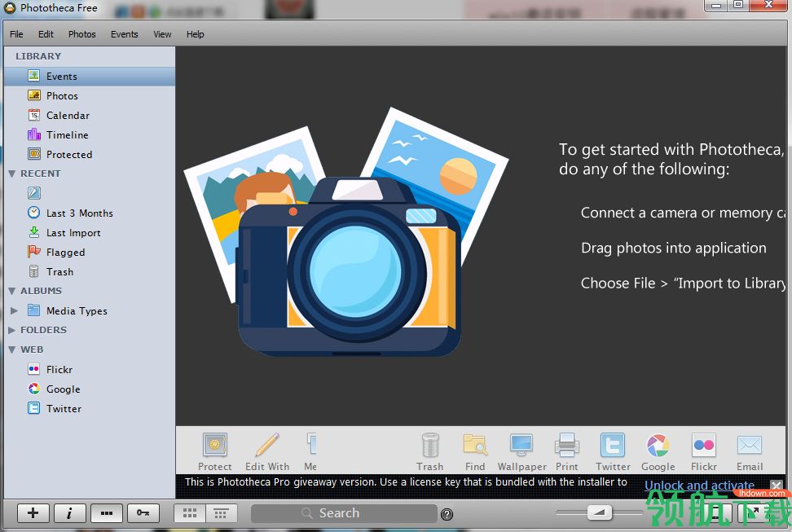Screen dimensions: 792x532
Task: Open the File menu
Action: click(16, 34)
